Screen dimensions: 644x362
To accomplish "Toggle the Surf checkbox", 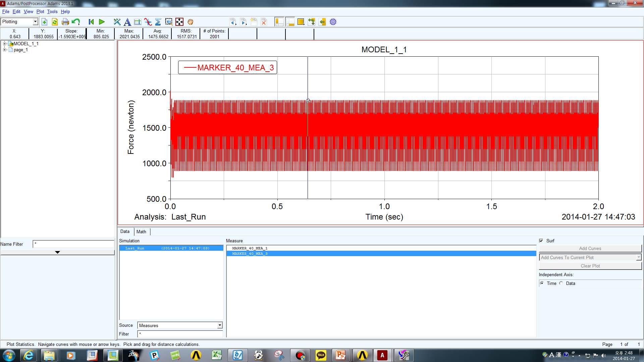I will pyautogui.click(x=541, y=241).
